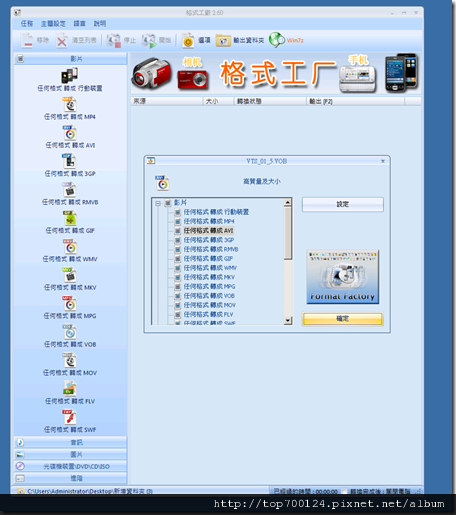Click the 開始 (start) toolbar icon
This screenshot has width=456, height=515.
coord(149,41)
